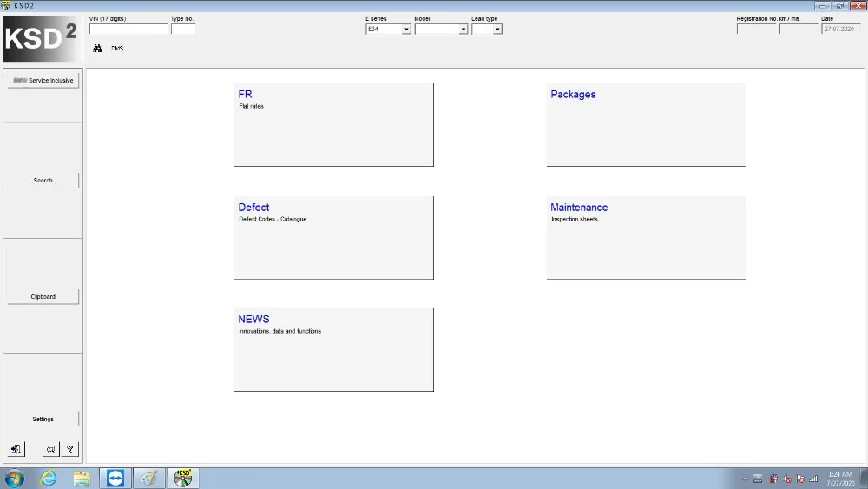Click the km / mls input field

(799, 30)
